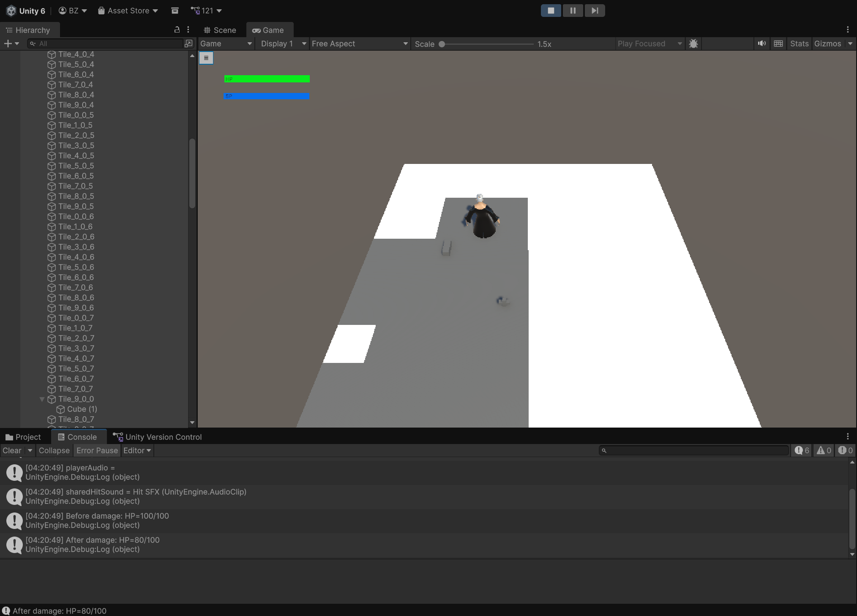Open the Gizmos dropdown arrow

point(850,44)
